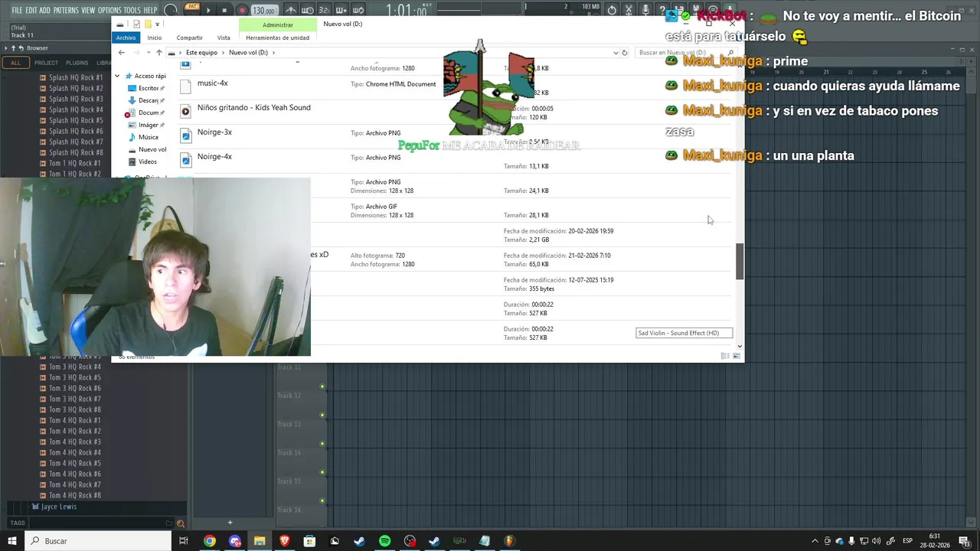Screen dimensions: 980x551
Task: Click the undo history icon in FL toolbar
Action: tap(612, 10)
